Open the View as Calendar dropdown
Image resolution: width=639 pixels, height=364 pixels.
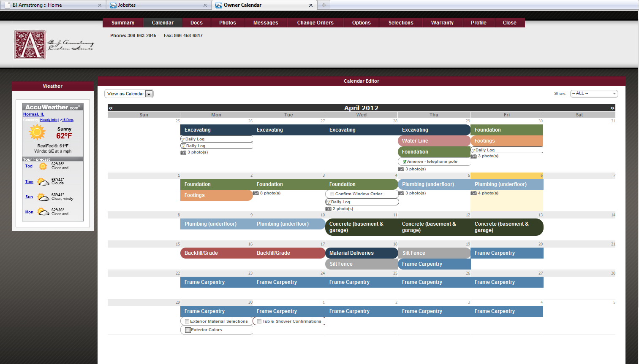coord(129,94)
